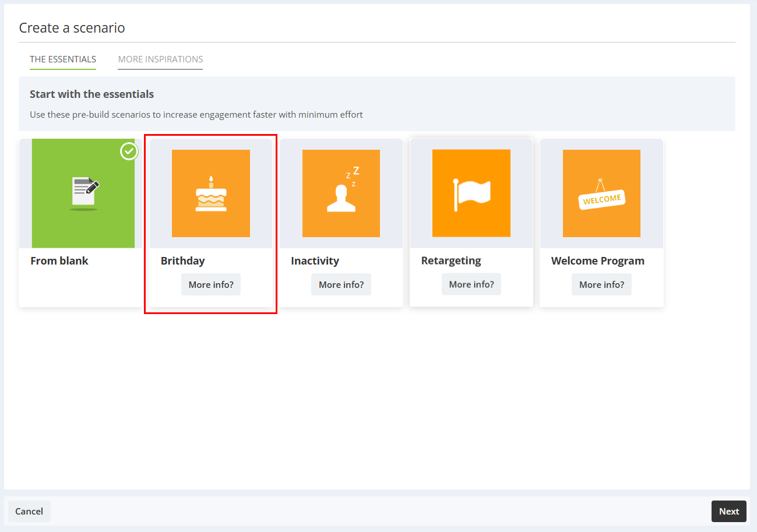
Task: Click the Inactivity card title
Action: (315, 260)
